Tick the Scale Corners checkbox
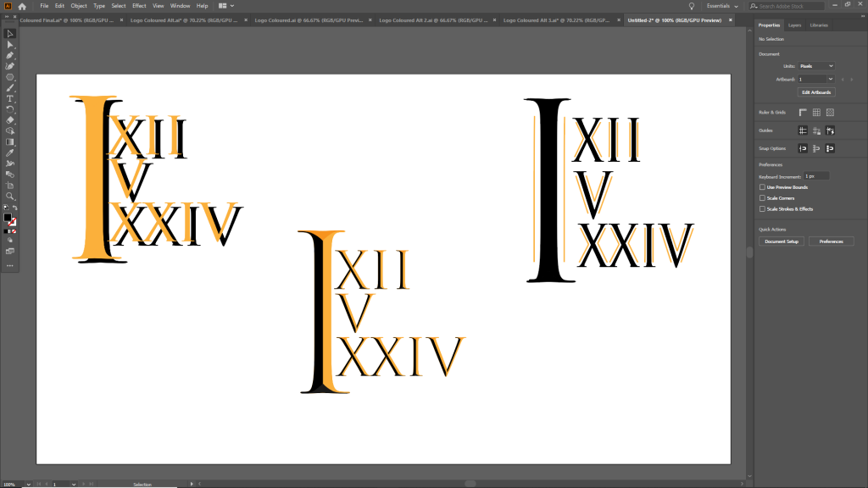The width and height of the screenshot is (868, 488). click(x=762, y=198)
